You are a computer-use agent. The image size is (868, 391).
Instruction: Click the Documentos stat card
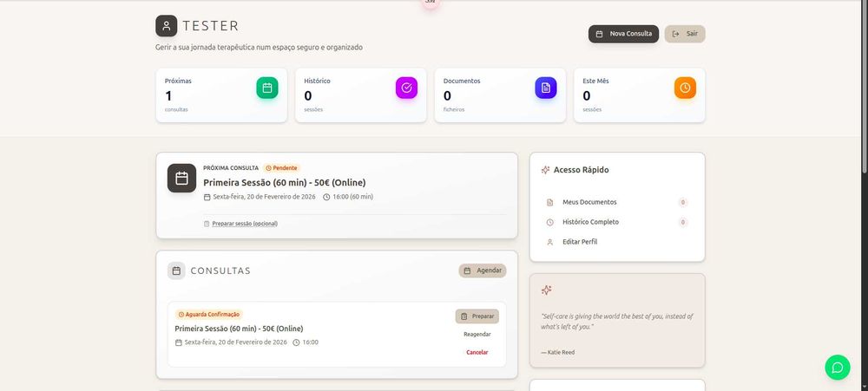tap(501, 95)
